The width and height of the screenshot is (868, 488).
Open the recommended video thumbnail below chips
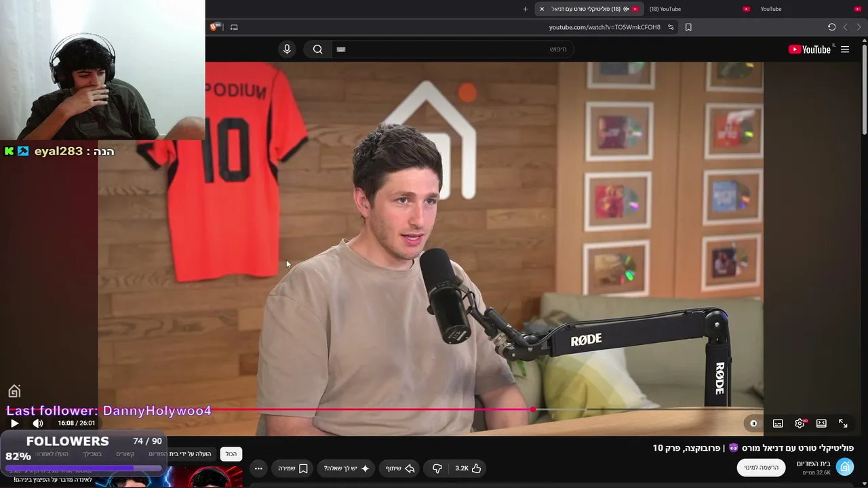point(169,477)
